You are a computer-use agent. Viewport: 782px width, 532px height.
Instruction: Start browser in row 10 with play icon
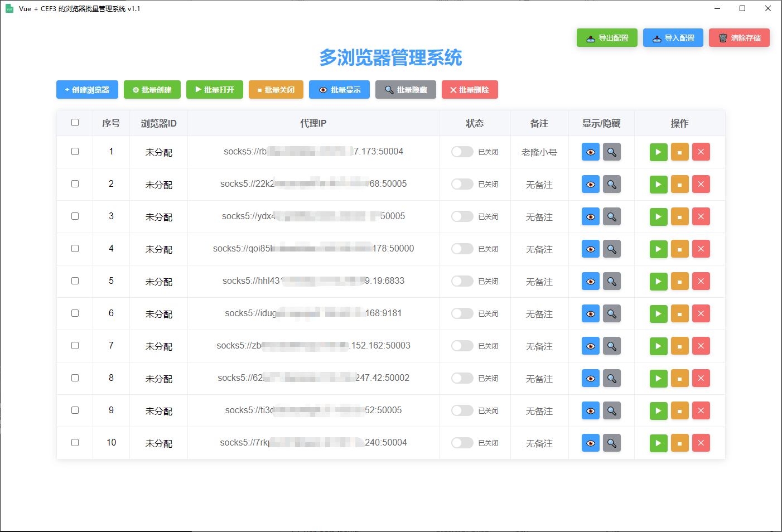[x=658, y=443]
